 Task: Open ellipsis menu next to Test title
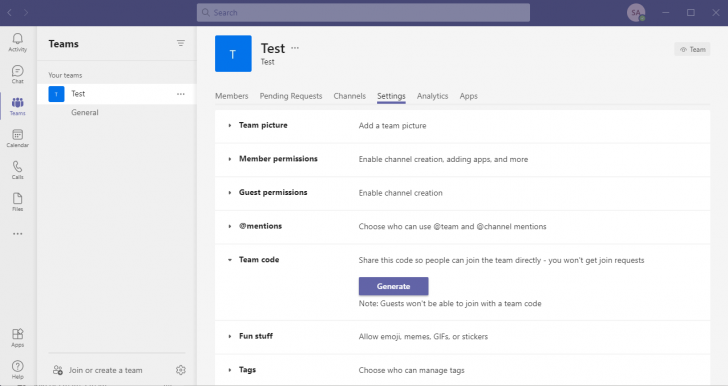pos(295,48)
